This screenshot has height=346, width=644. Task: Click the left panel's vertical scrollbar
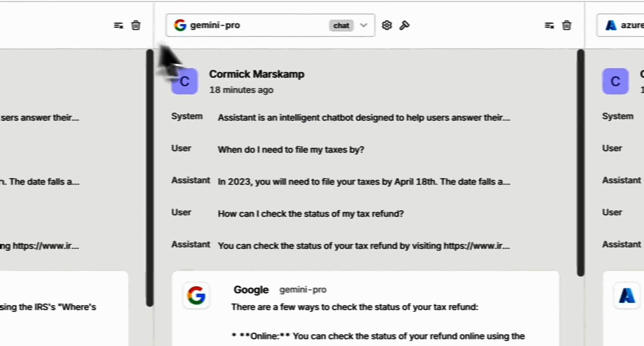(x=149, y=178)
